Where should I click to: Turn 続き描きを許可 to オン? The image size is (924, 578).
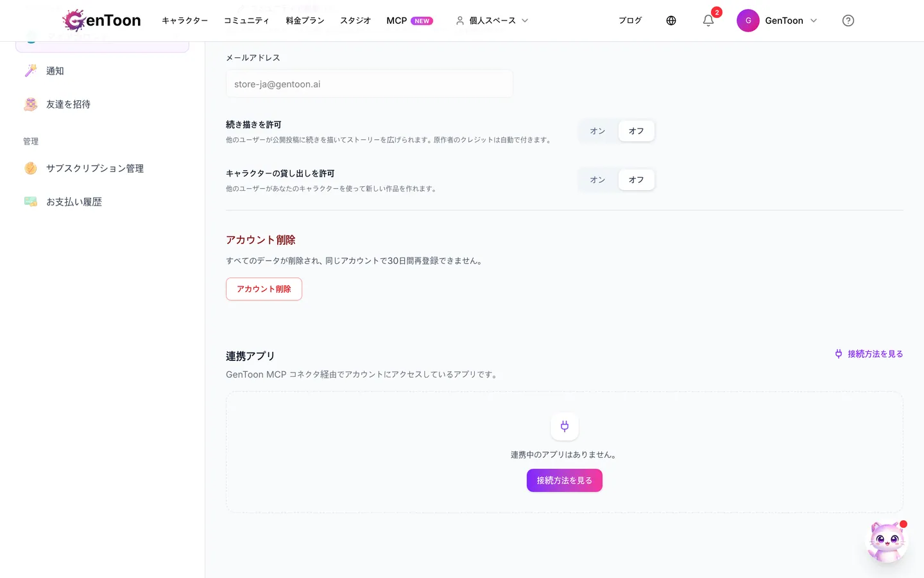coord(598,131)
